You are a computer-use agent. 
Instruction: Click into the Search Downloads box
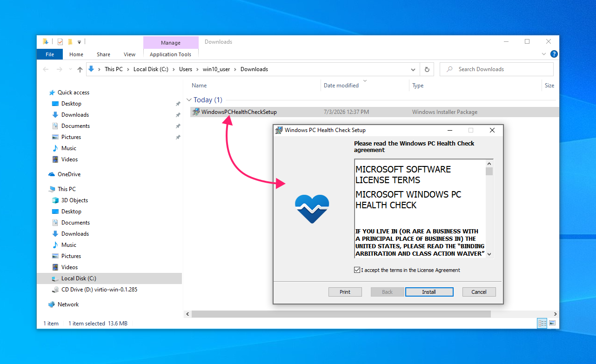(x=496, y=69)
